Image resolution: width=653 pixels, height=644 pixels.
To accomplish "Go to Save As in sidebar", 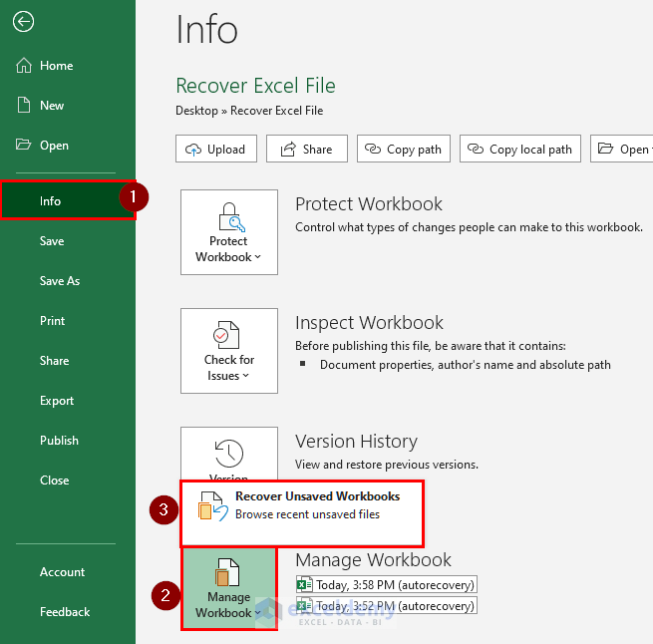I will coord(60,281).
